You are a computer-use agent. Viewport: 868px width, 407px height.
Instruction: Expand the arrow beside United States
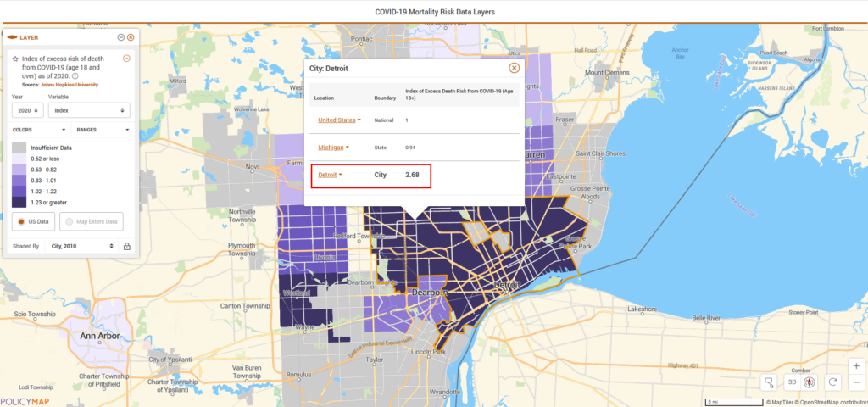tap(359, 120)
